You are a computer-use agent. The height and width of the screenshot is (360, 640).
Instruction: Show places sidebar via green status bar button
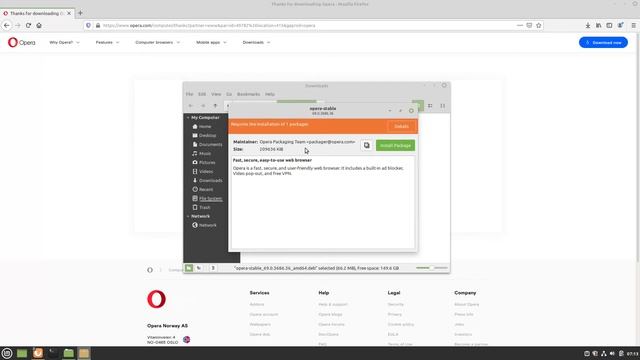pos(189,268)
